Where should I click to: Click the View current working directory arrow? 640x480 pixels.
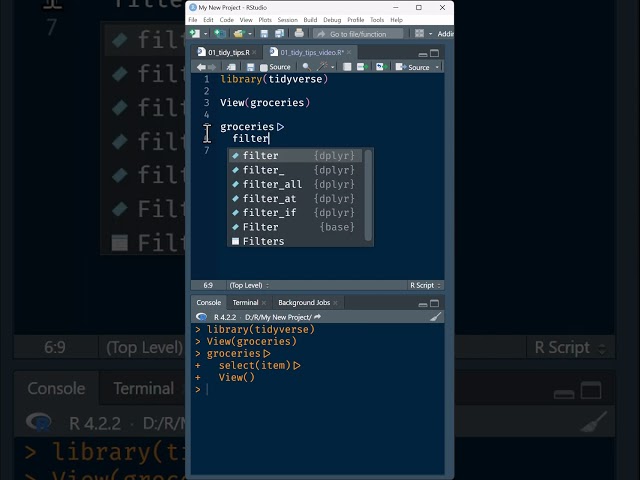coord(318,317)
